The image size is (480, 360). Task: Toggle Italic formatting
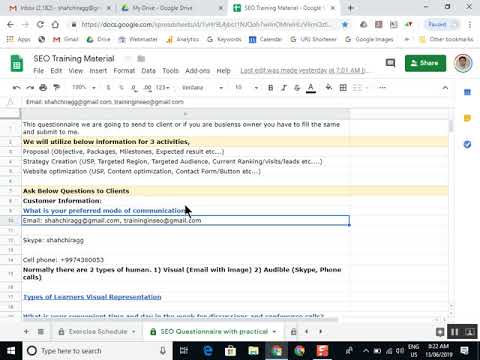284,88
